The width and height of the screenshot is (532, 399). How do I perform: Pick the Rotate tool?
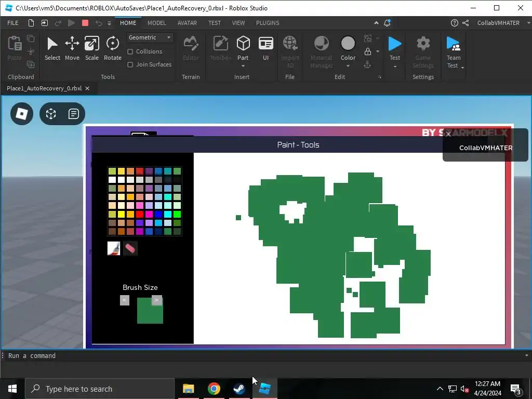click(113, 48)
